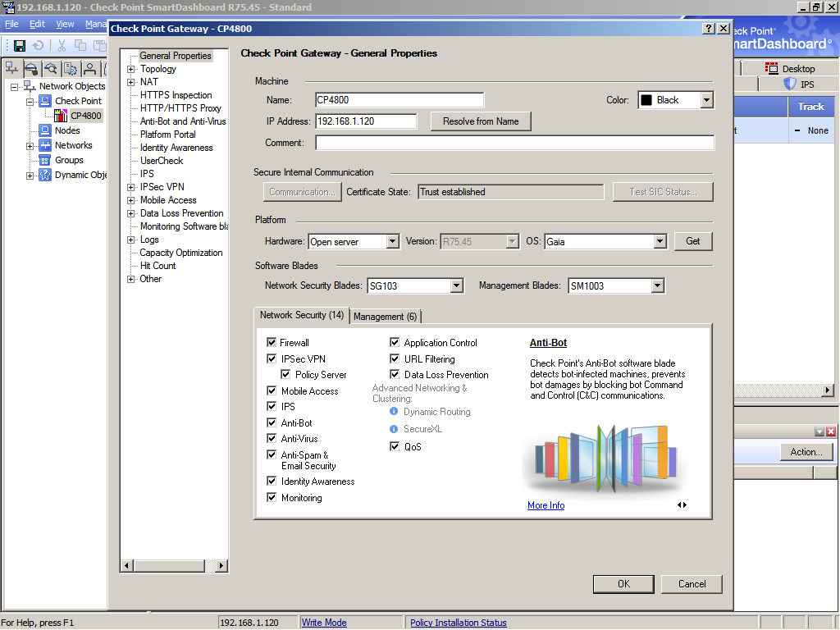Open the OS dropdown showing Gaia
This screenshot has width=840, height=630.
(x=660, y=242)
